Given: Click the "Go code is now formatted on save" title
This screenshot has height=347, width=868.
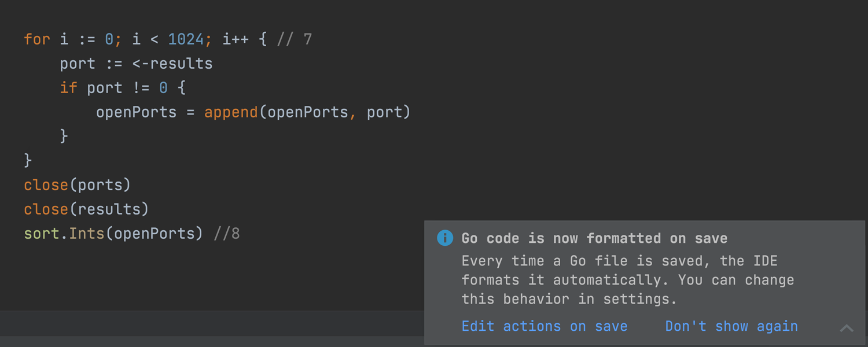Looking at the screenshot, I should point(594,238).
